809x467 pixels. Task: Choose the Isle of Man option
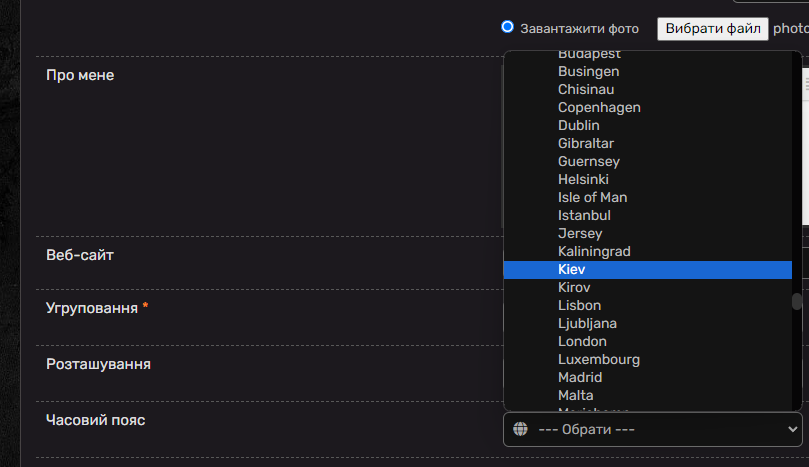pos(648,198)
